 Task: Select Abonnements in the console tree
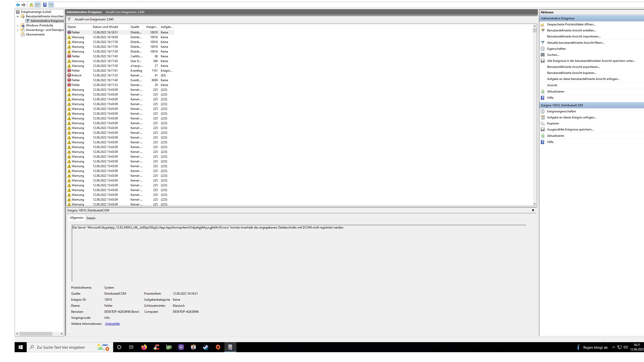pyautogui.click(x=35, y=34)
